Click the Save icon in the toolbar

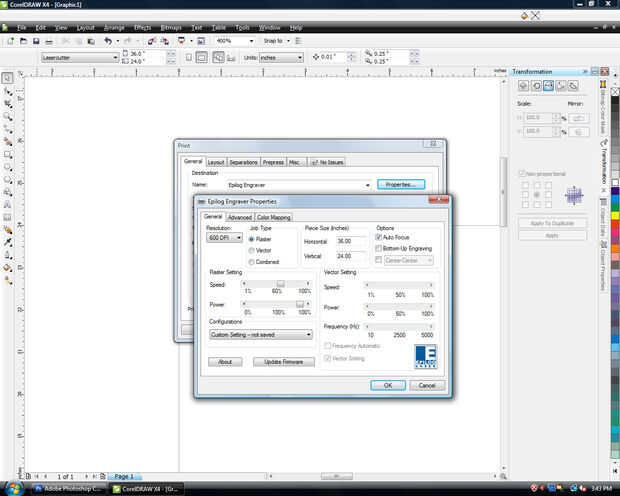click(36, 41)
